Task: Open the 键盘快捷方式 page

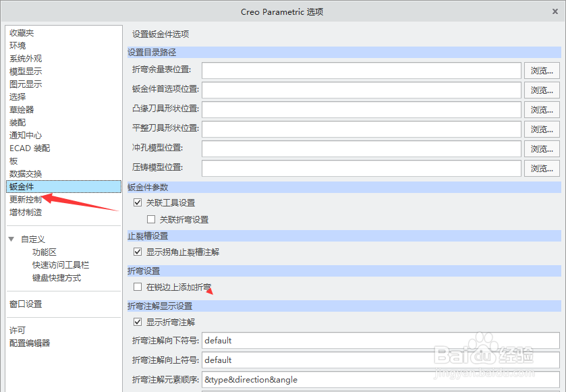Action: [x=57, y=278]
